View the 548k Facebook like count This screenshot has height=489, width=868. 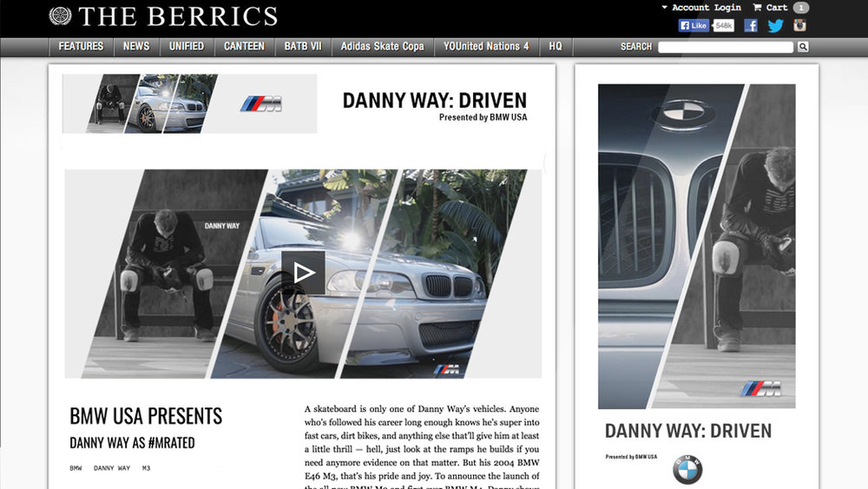pos(724,25)
